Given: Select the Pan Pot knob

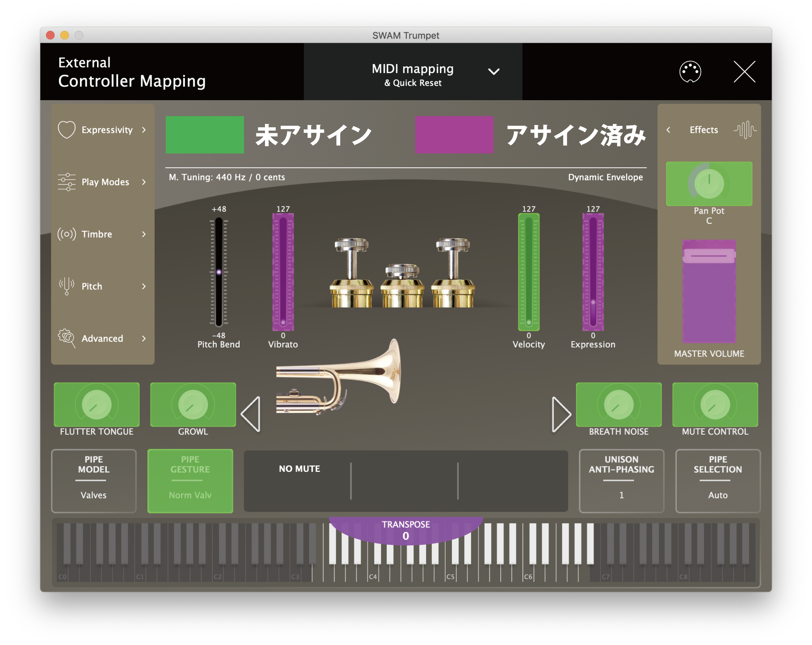Looking at the screenshot, I should (x=709, y=184).
